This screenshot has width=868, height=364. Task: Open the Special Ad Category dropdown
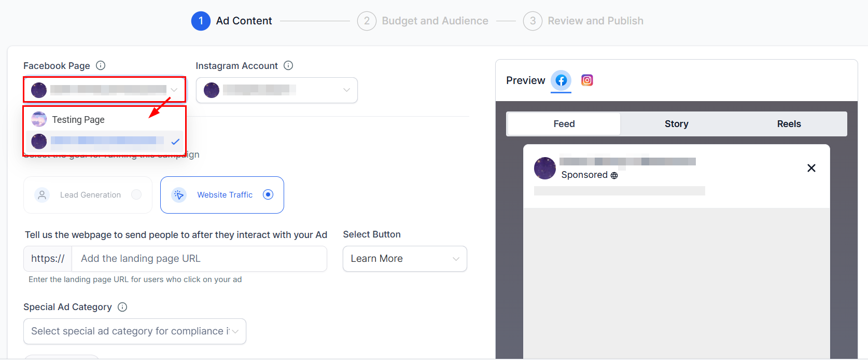[135, 331]
